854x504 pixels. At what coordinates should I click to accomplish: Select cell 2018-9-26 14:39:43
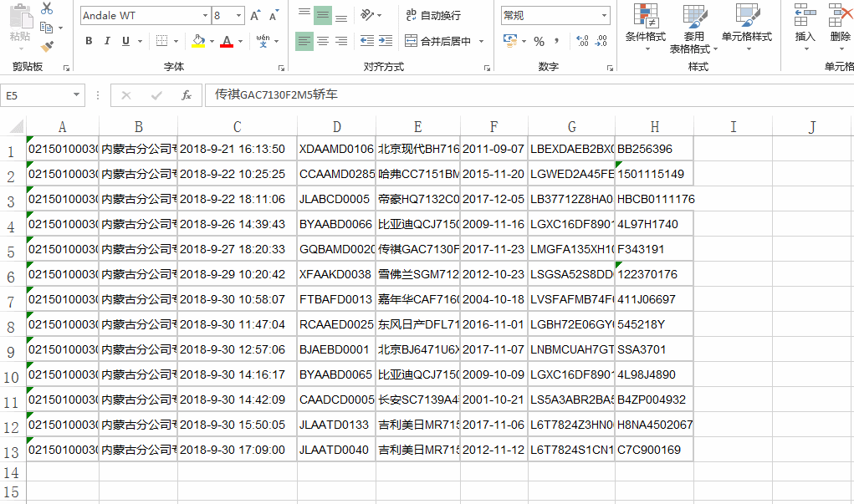237,224
